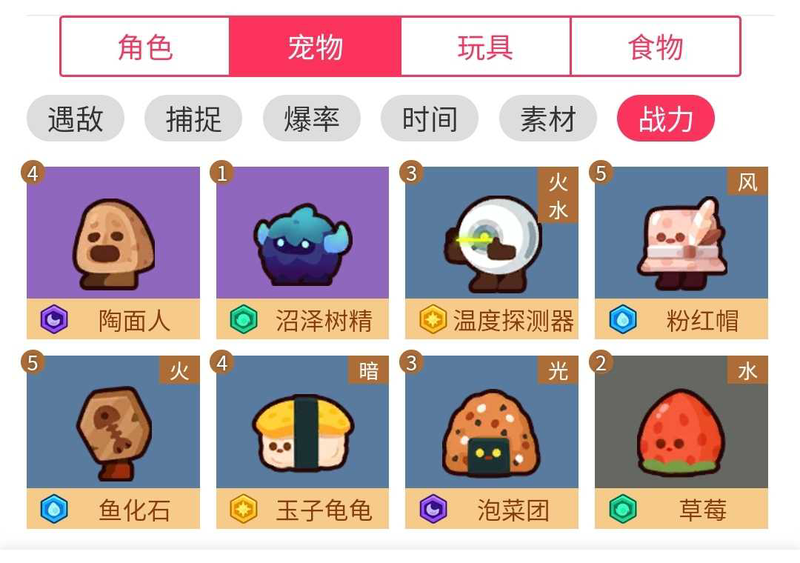This screenshot has width=800, height=563.
Task: Click the 火 element tag on 鱼化石
Action: coord(179,370)
